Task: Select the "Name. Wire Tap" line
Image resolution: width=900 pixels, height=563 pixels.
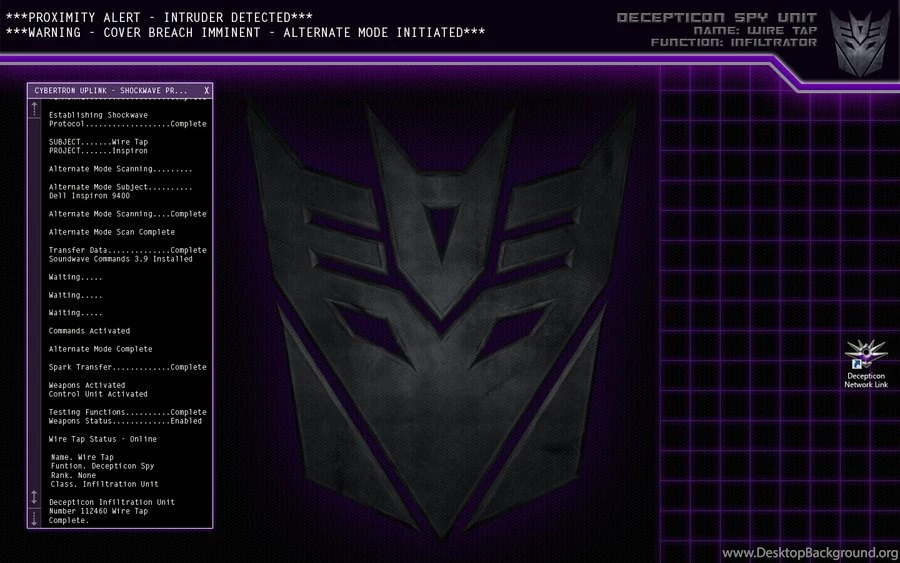Action: (82, 457)
